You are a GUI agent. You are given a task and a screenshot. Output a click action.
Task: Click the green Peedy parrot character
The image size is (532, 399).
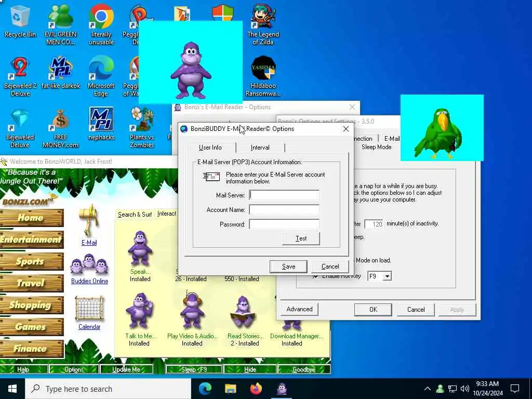pyautogui.click(x=438, y=134)
